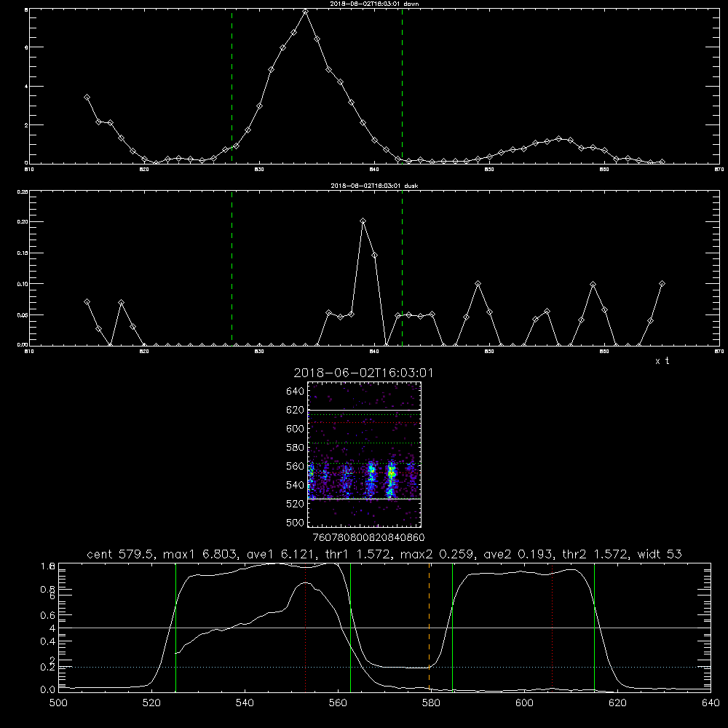Click the solid green line at 525 in the bottom plot

coord(175,627)
